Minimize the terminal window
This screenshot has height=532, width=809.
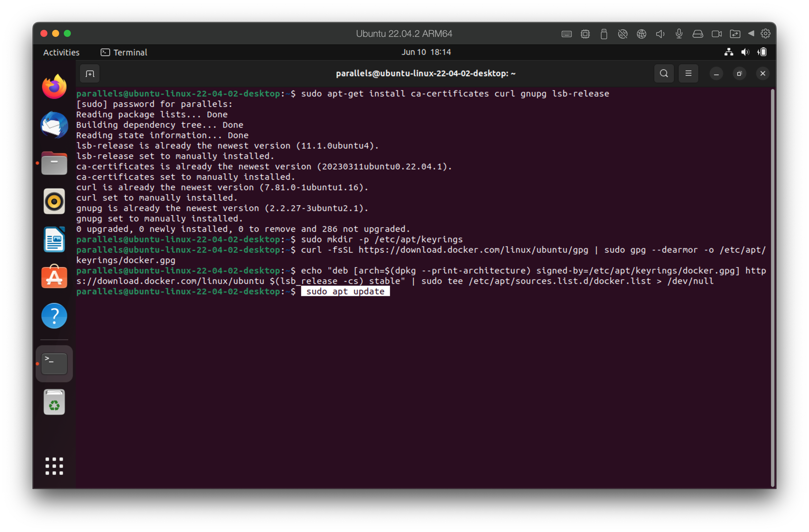[x=716, y=74]
